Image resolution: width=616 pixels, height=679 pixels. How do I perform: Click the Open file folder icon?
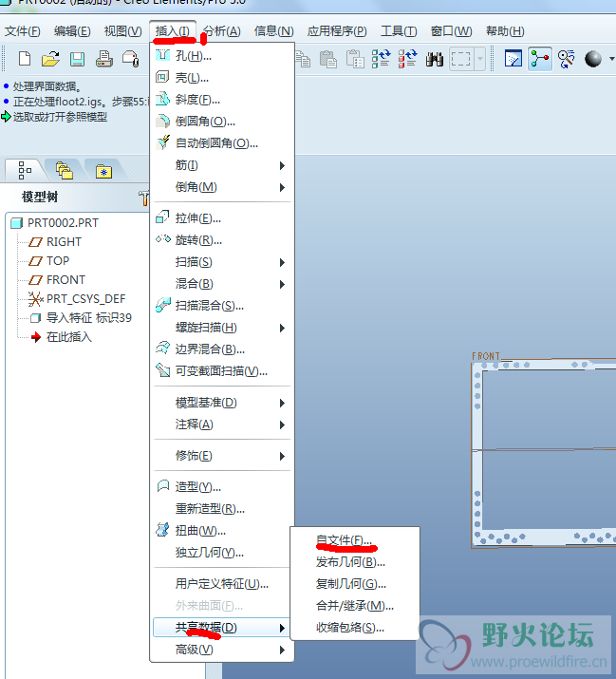click(x=50, y=59)
